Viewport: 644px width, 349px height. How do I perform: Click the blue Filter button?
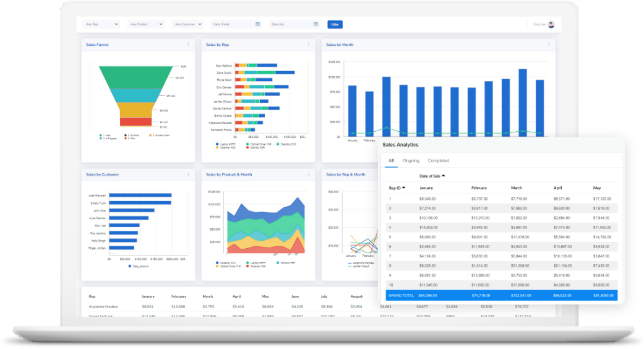tap(335, 25)
